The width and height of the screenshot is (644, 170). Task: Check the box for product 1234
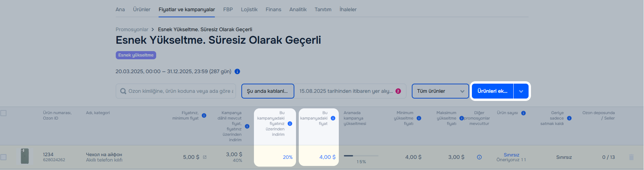[3, 157]
